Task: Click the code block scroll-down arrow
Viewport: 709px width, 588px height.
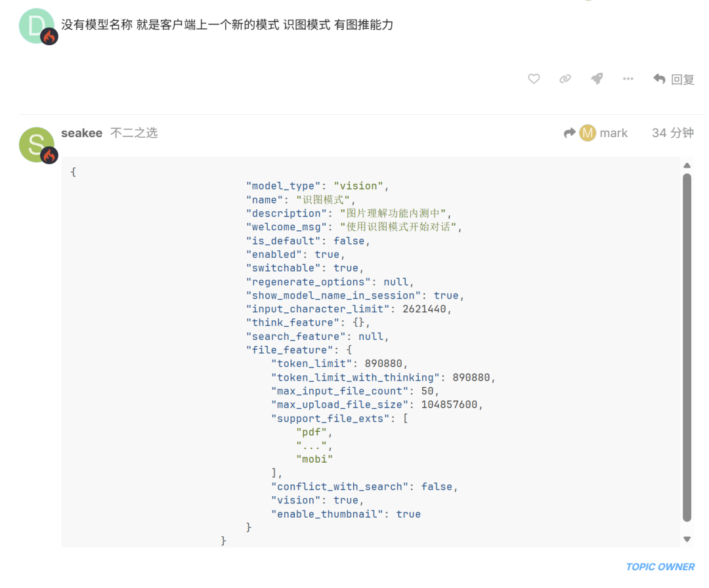Action: click(687, 539)
